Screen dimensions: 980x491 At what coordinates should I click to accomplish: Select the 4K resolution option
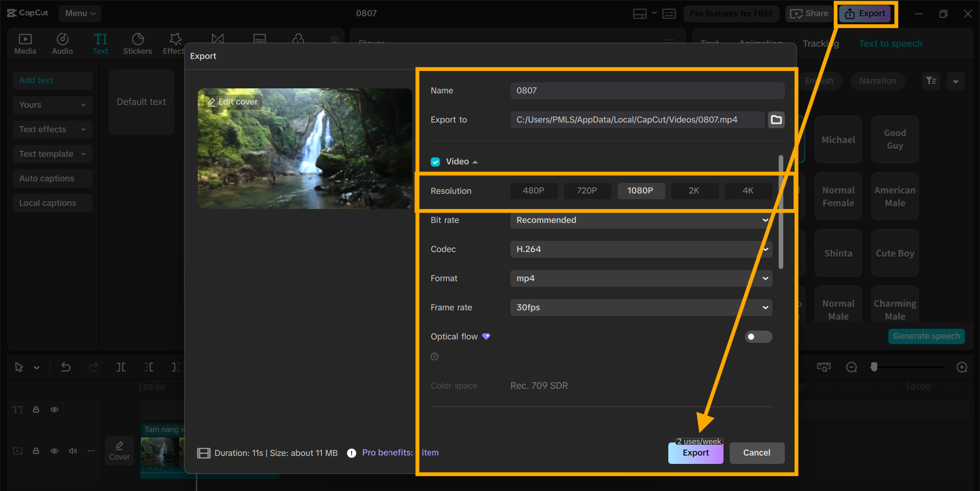pos(748,191)
